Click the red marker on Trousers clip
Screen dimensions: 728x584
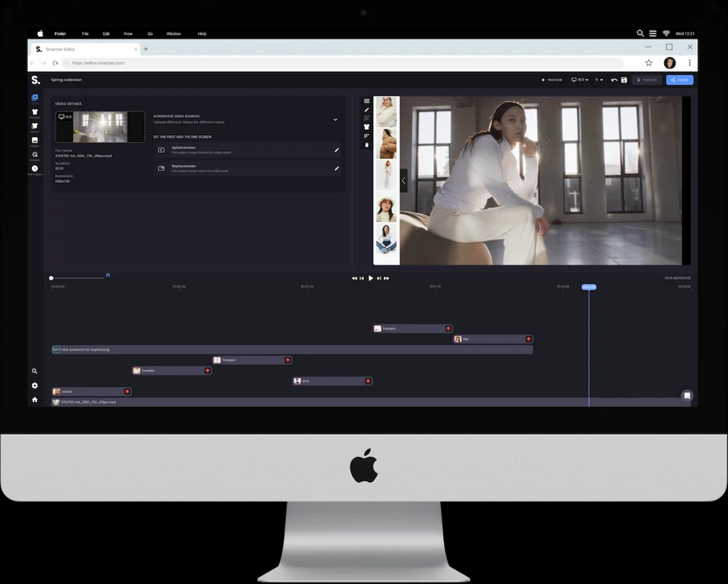pyautogui.click(x=288, y=360)
